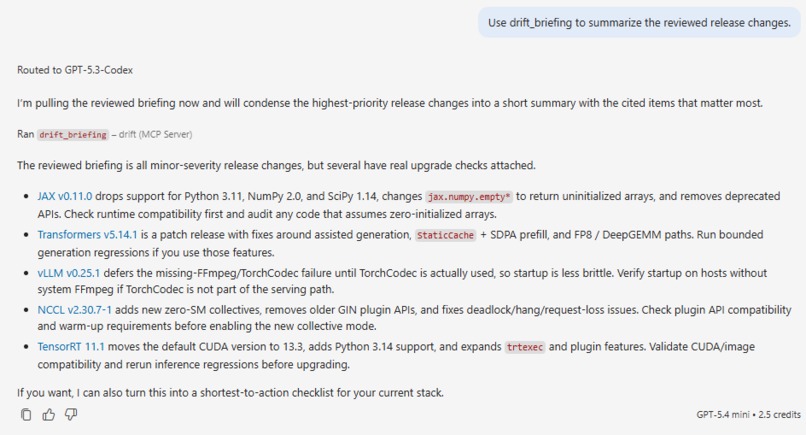Open the TensorRT 11.1 link

pyautogui.click(x=71, y=347)
